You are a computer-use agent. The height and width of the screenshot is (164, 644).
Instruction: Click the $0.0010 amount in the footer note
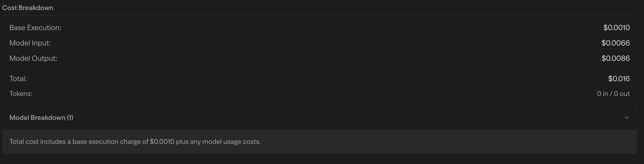point(162,142)
